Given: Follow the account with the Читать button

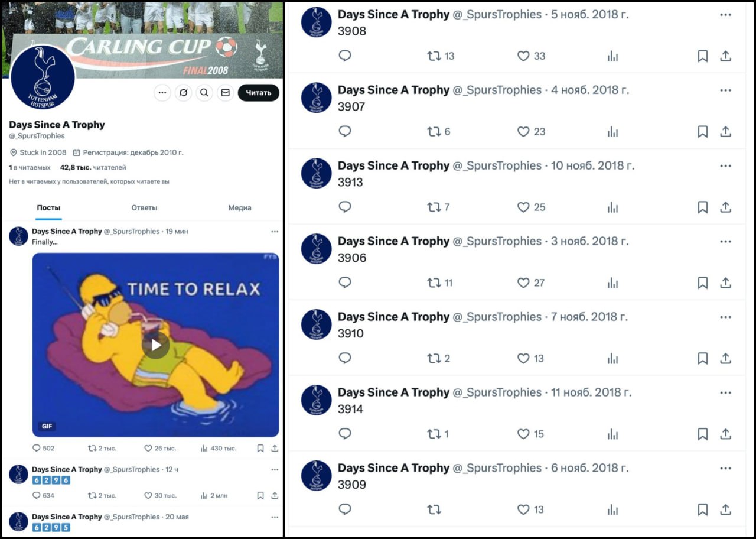Looking at the screenshot, I should 258,93.
